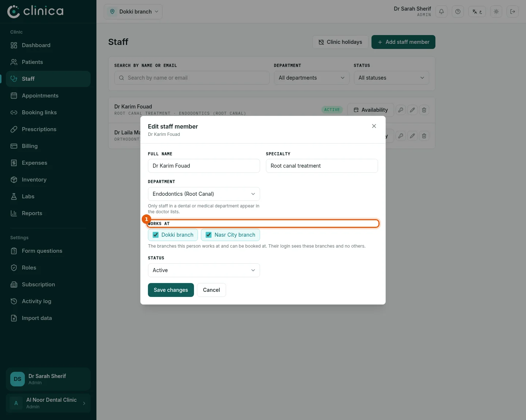Click Cancel in the dialog
Viewport: 526px width, 420px height.
[x=211, y=290]
